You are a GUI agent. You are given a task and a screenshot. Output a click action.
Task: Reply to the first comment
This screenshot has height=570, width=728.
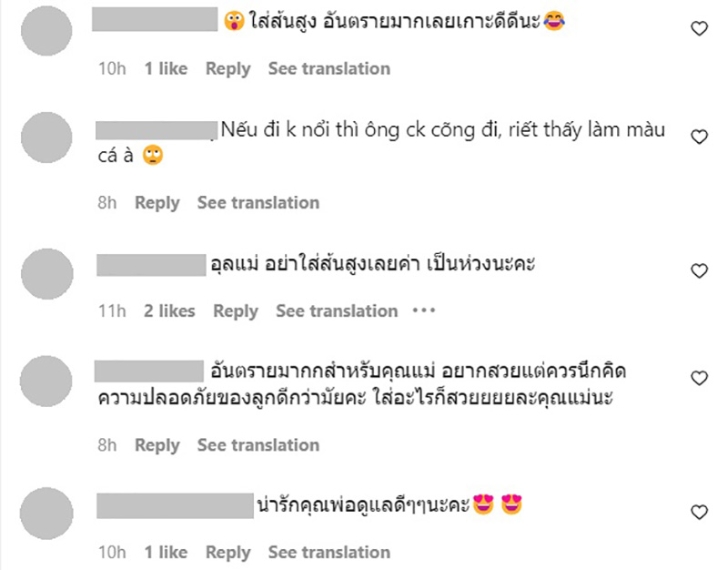pos(228,68)
